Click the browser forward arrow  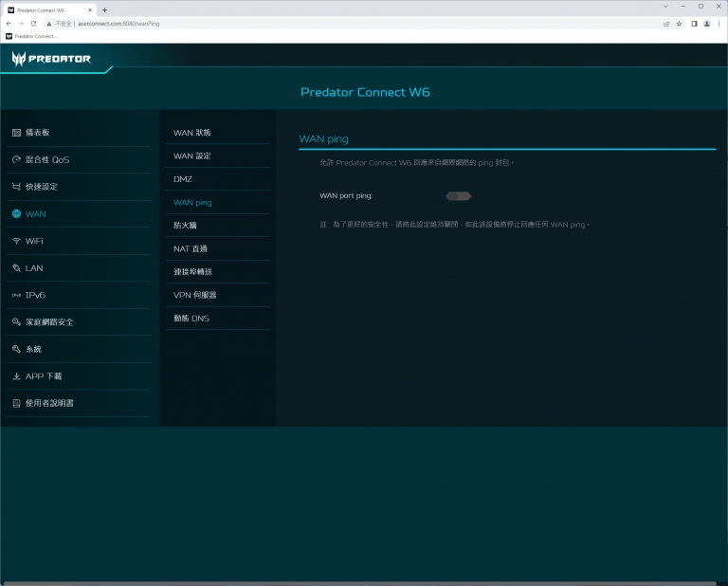tap(21, 23)
